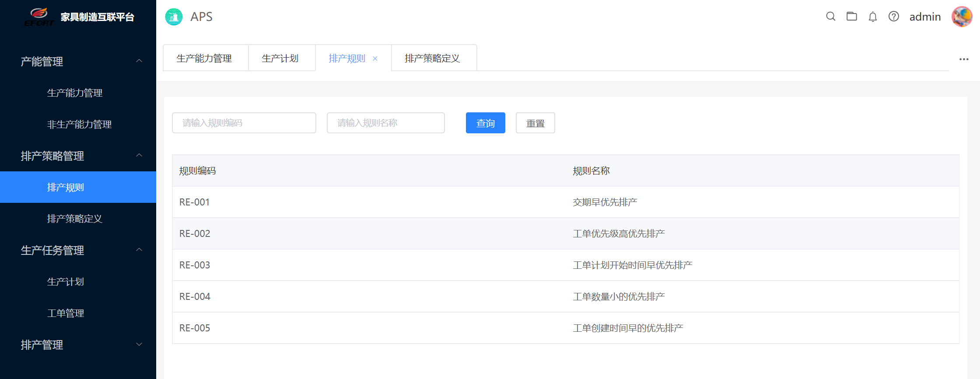Viewport: 980px width, 379px height.
Task: Collapse the 产能管理 menu section
Action: (139, 61)
